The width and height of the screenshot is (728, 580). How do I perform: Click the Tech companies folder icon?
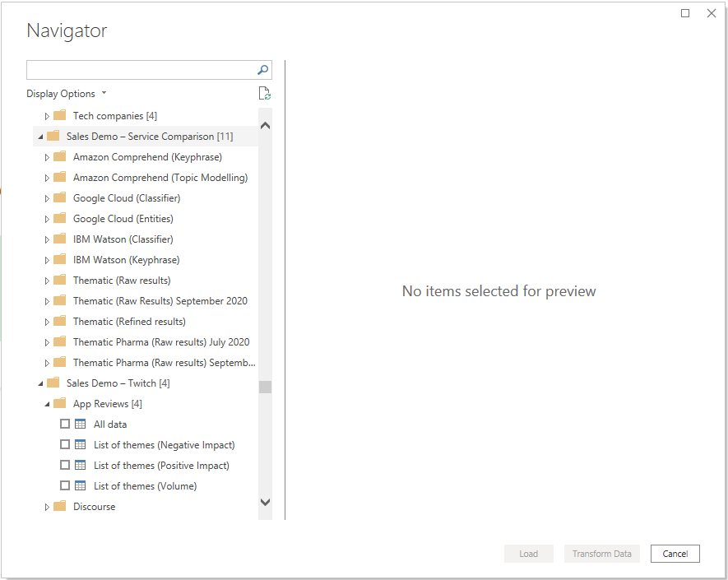click(x=60, y=115)
